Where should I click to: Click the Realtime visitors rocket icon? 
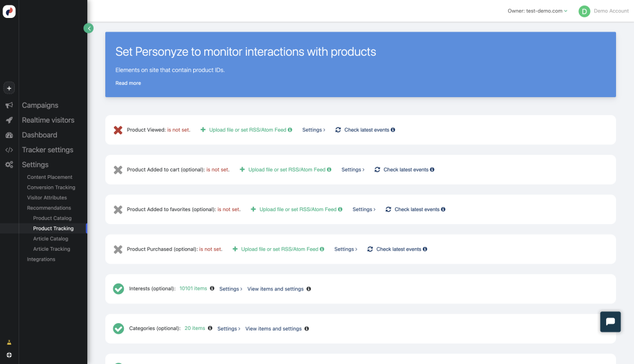coord(9,120)
